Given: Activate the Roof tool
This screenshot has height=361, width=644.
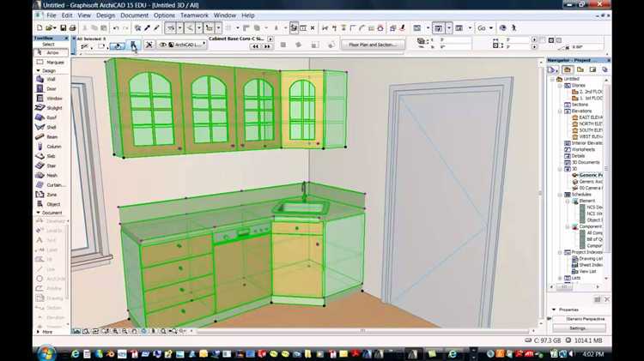Looking at the screenshot, I should [x=50, y=117].
